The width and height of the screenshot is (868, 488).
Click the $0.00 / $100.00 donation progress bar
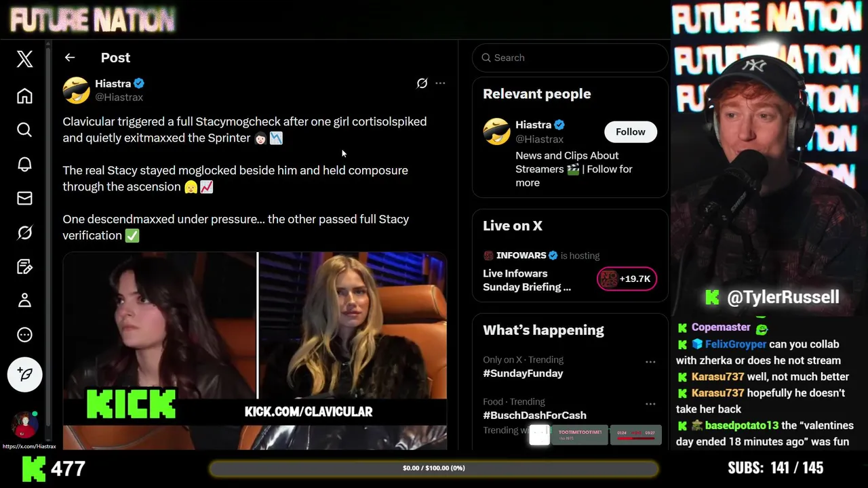[x=434, y=468]
